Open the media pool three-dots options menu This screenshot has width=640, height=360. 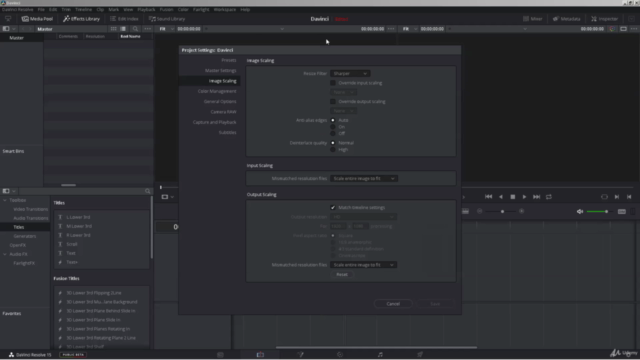147,29
